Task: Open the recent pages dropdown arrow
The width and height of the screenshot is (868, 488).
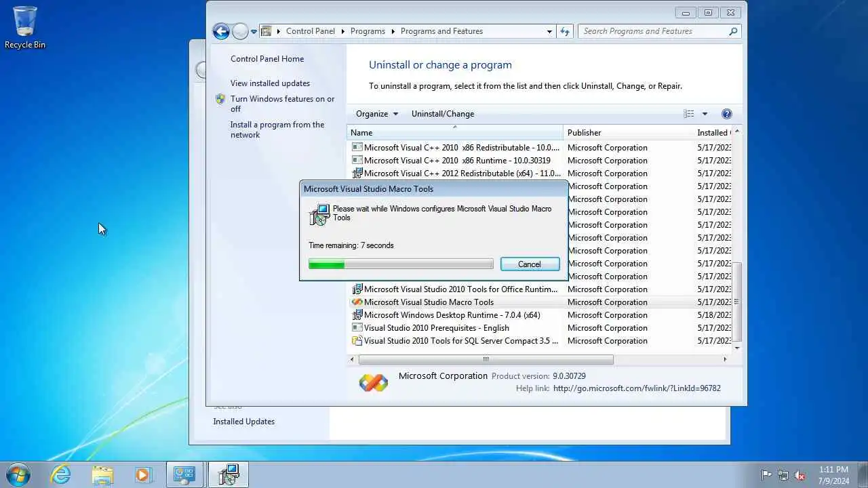Action: pyautogui.click(x=254, y=31)
